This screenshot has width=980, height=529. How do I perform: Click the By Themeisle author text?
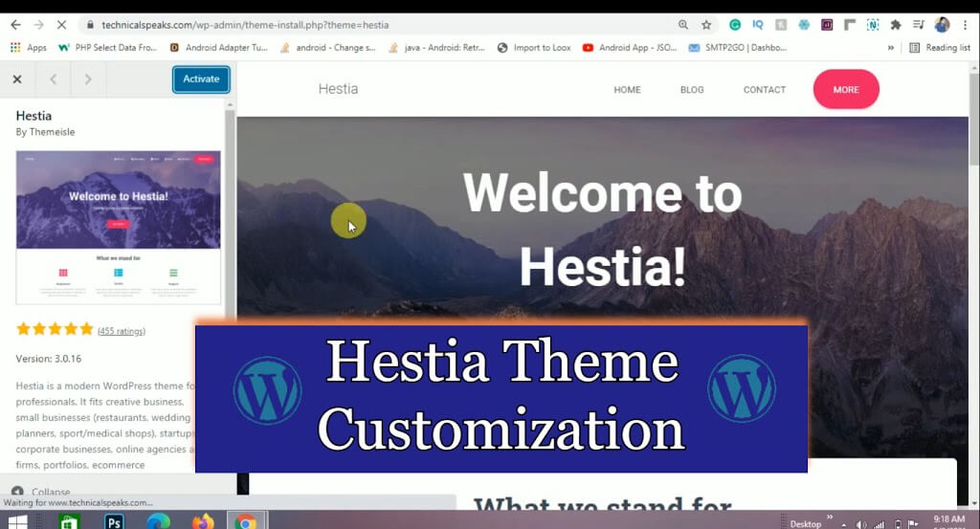coord(45,132)
